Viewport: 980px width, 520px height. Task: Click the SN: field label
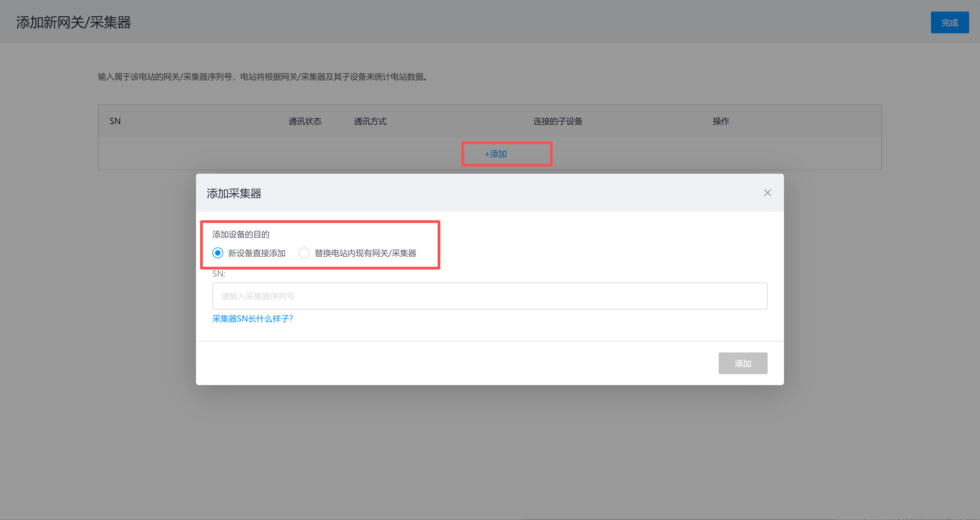coord(219,274)
